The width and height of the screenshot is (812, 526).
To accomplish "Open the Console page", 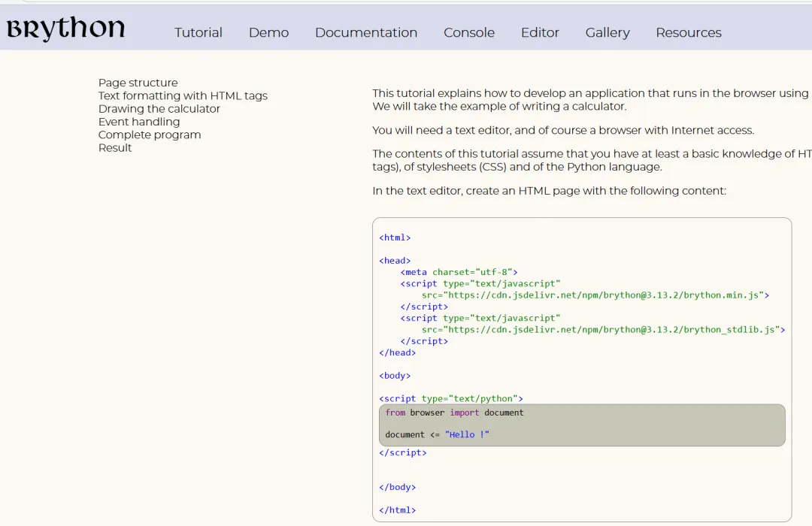I will pos(469,32).
